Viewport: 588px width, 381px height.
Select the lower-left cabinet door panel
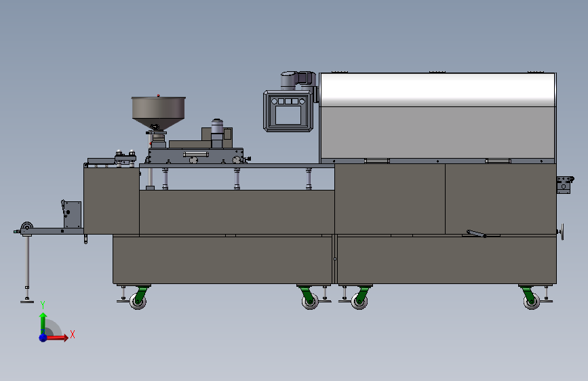[222, 260]
